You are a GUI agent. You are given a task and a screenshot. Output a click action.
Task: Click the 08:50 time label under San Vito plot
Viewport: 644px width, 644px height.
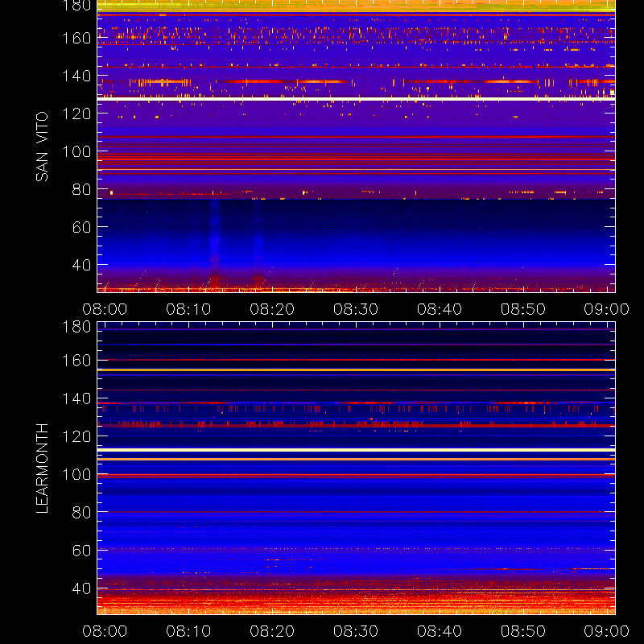click(x=522, y=309)
